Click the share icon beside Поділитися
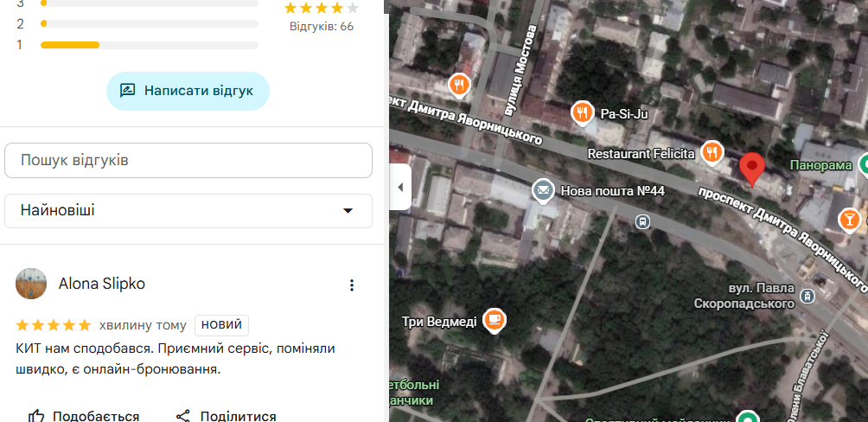 (x=183, y=416)
